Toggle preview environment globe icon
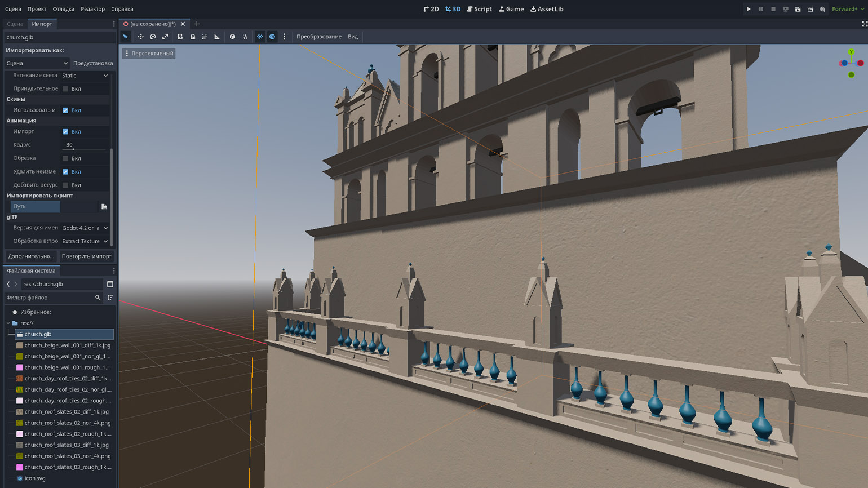Image resolution: width=868 pixels, height=488 pixels. pyautogui.click(x=272, y=37)
